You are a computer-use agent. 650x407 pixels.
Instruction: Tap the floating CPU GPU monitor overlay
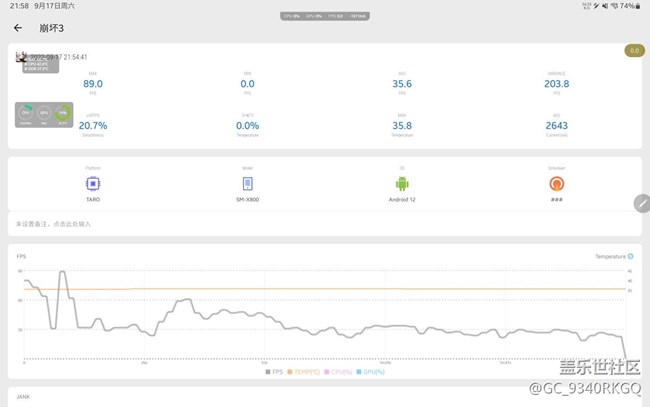[44, 116]
